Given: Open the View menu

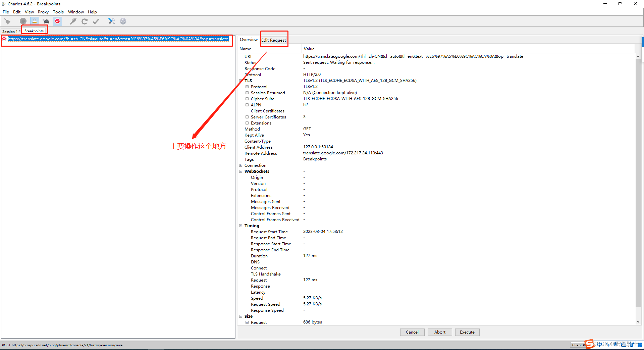Looking at the screenshot, I should pos(29,12).
